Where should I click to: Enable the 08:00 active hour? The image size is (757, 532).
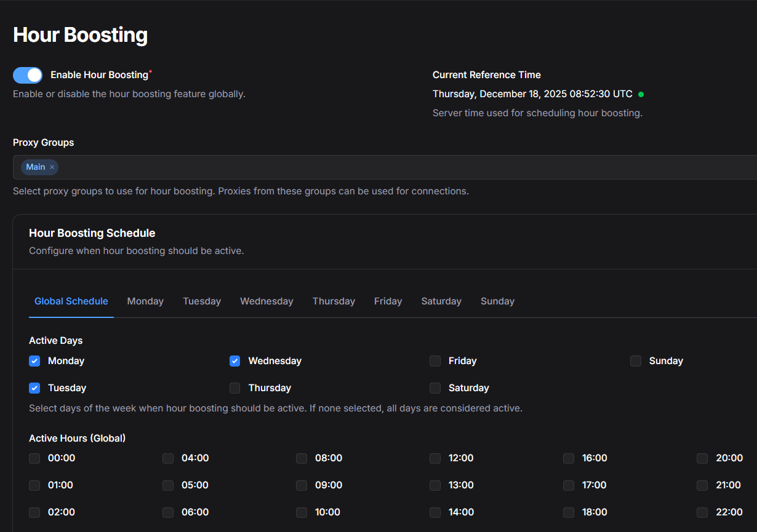tap(302, 458)
